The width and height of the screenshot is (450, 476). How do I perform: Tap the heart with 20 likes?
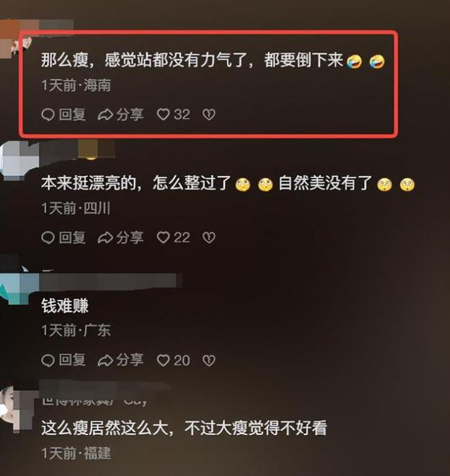coord(173,360)
